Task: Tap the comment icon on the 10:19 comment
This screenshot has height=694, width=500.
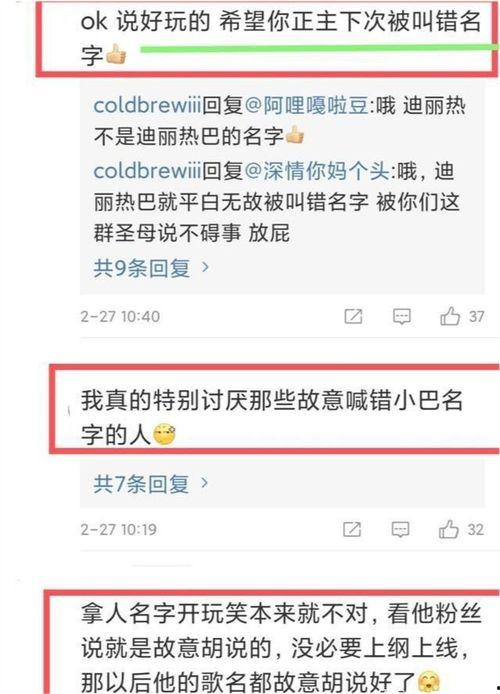Action: pyautogui.click(x=400, y=529)
